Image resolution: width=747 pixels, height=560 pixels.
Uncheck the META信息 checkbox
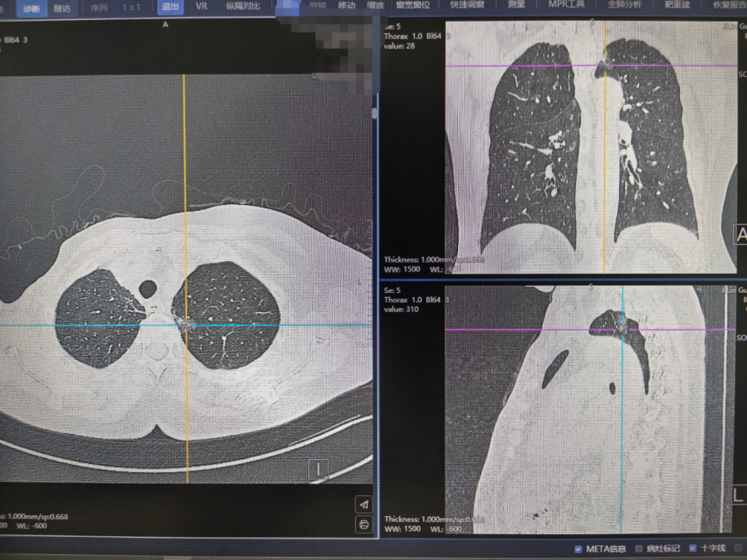click(x=578, y=549)
